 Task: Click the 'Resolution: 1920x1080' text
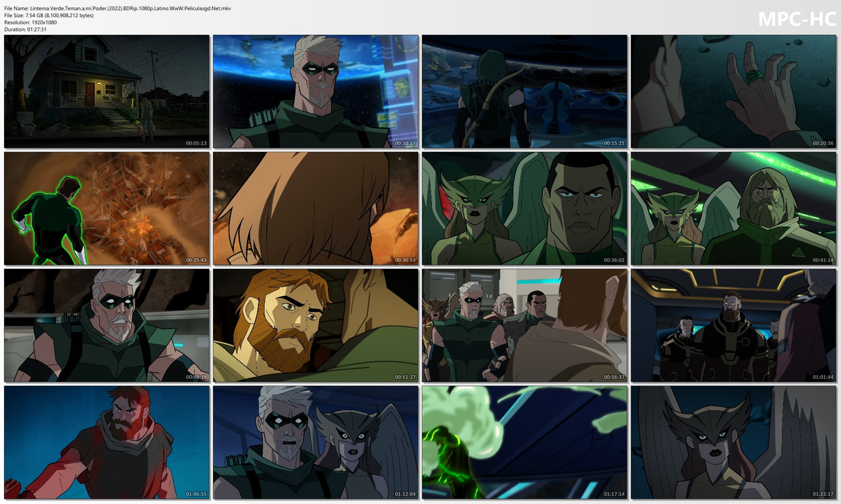click(x=30, y=22)
